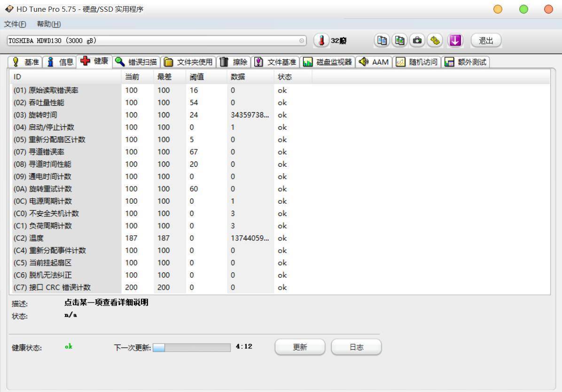
Task: Click threshold value 54 in 吞吐量性能 row
Action: pos(194,103)
